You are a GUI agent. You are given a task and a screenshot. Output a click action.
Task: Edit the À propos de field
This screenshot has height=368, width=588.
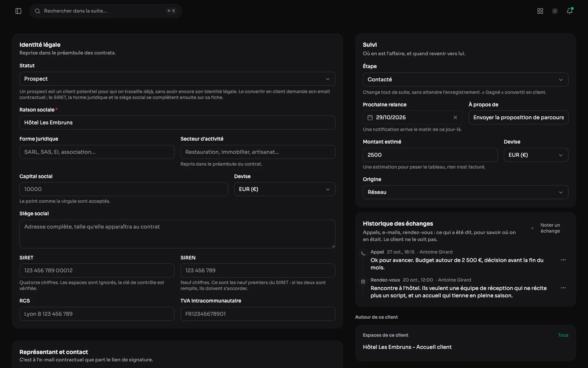519,117
